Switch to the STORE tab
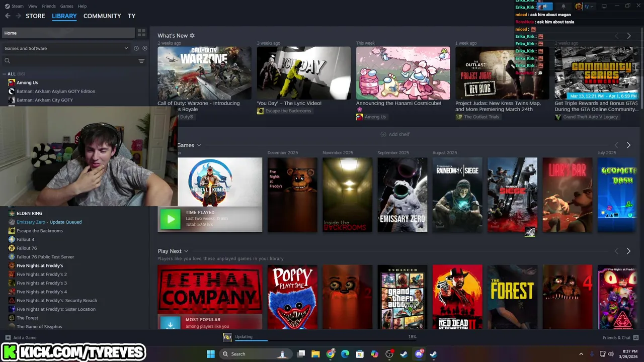 coord(35,16)
